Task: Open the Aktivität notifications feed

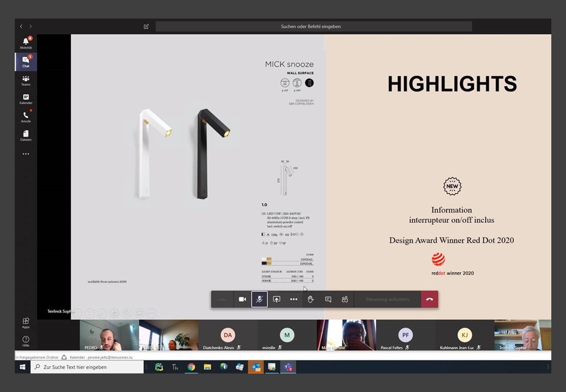Action: [26, 43]
